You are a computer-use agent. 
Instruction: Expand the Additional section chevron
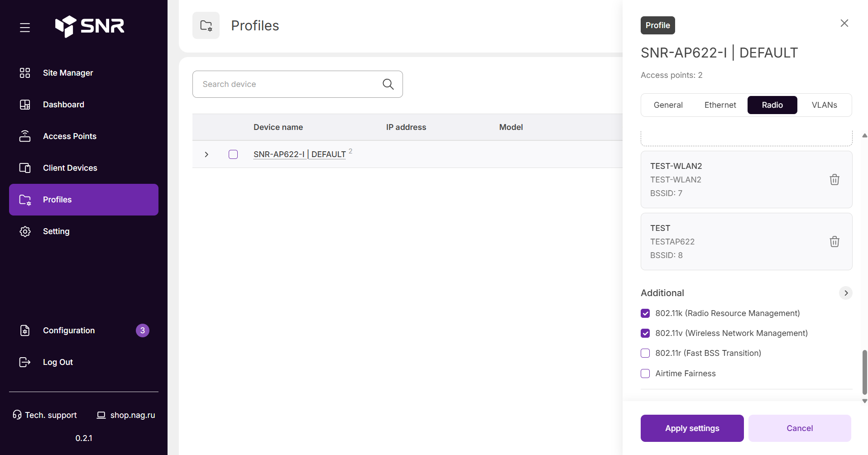click(845, 293)
